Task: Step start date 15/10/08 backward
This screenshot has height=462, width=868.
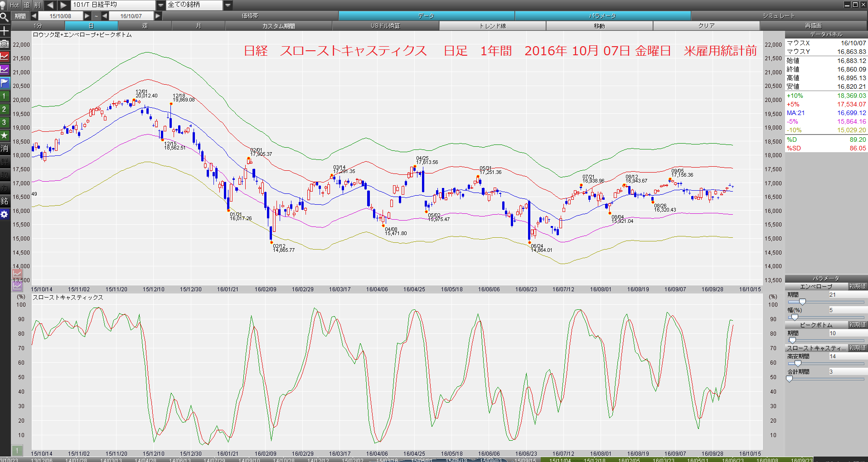Action: (34, 16)
